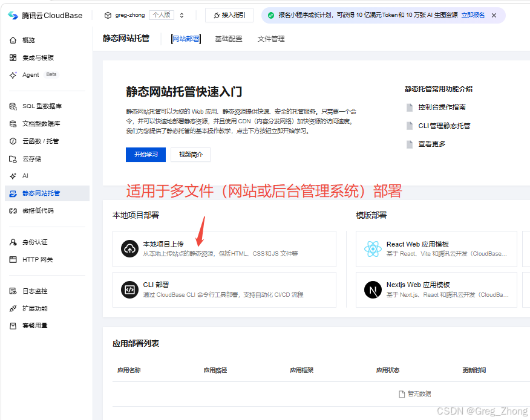
Task: Click the blue 开始学习 button
Action: (146, 155)
